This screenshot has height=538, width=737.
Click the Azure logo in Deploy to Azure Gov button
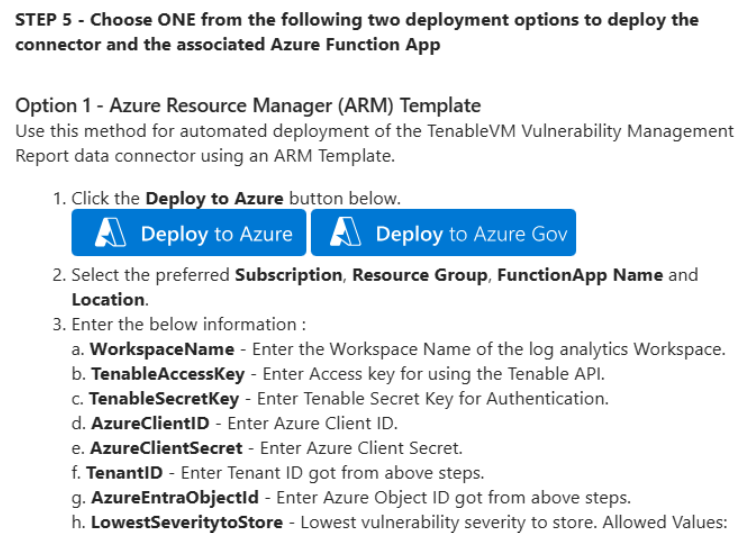click(x=346, y=234)
